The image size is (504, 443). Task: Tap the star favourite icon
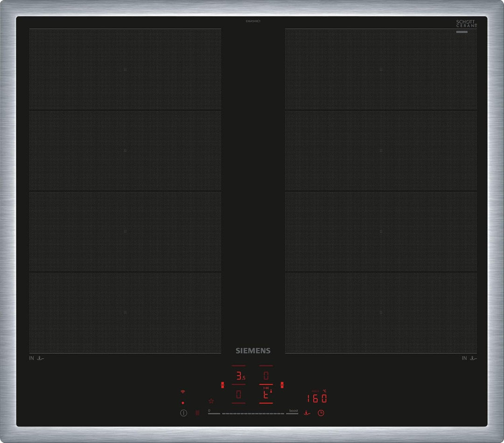coord(211,401)
